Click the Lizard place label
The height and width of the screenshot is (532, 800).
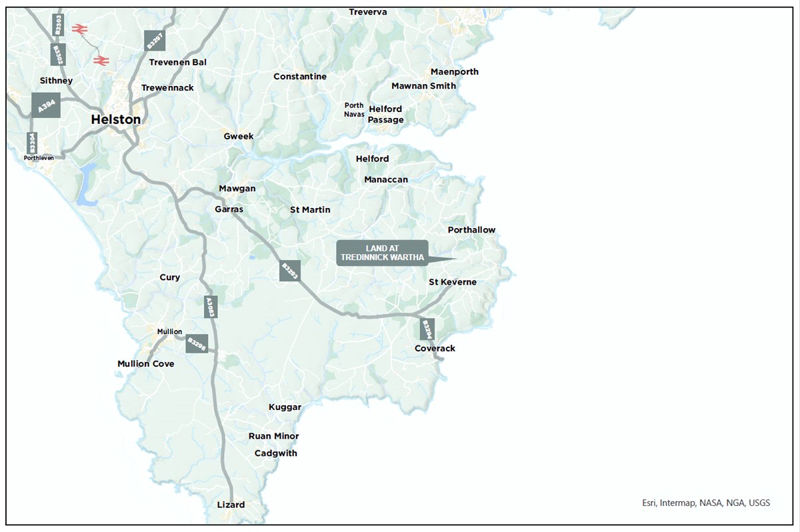[x=231, y=505]
